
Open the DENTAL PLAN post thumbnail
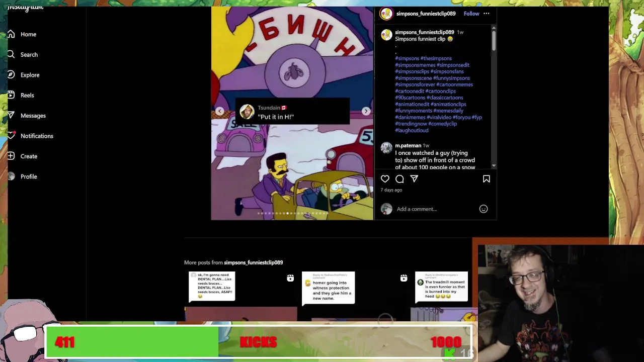240,296
